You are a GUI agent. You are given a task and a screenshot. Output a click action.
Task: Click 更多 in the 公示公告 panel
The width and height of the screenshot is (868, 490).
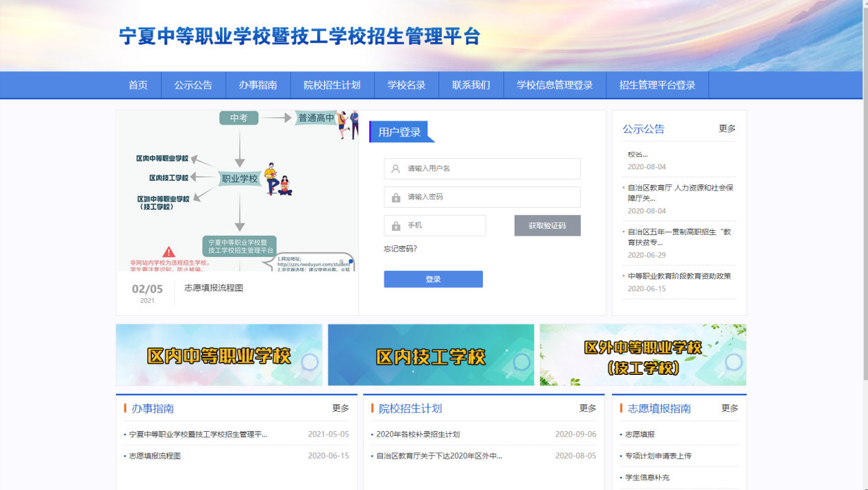tap(727, 129)
